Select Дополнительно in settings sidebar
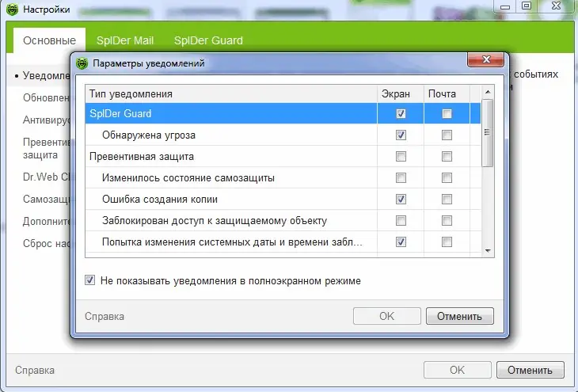578x392 pixels. 46,221
